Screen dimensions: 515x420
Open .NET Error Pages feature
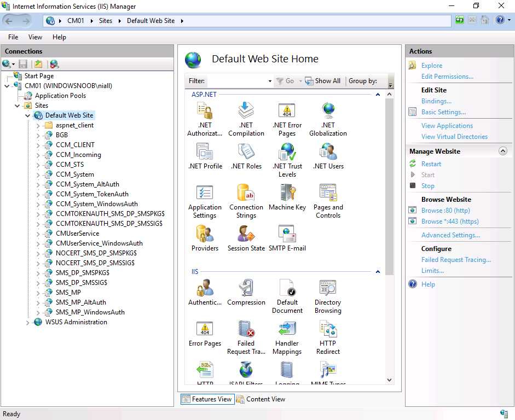tap(287, 119)
